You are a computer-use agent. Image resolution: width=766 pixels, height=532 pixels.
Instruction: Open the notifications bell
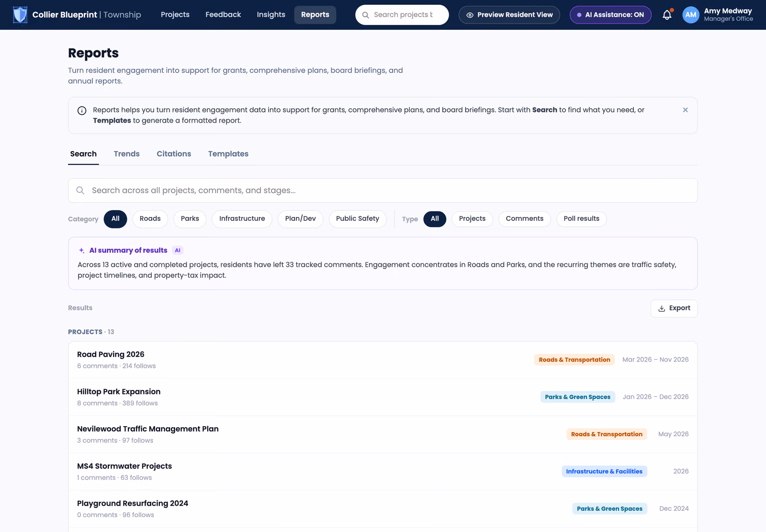(x=667, y=15)
